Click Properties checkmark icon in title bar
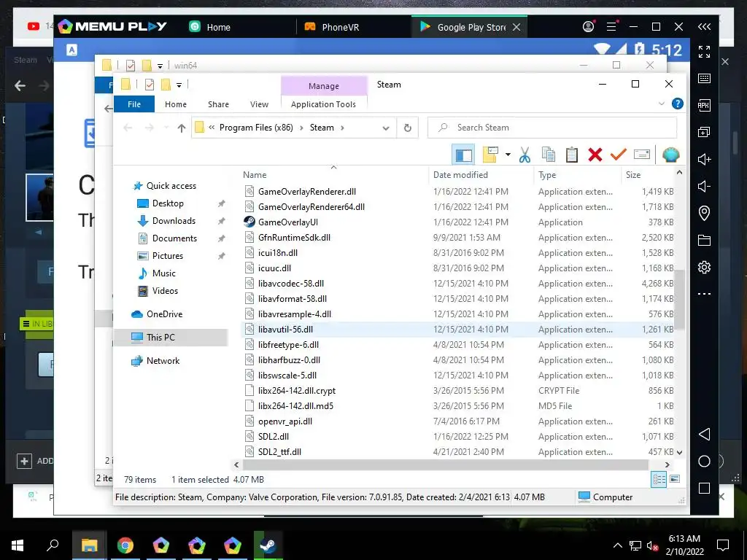747x560 pixels. click(149, 85)
